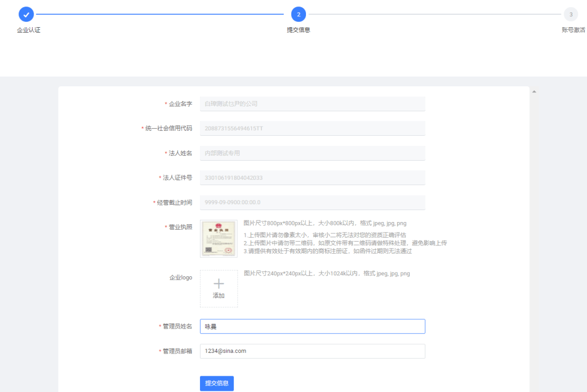Click the step 3 circle icon
The height and width of the screenshot is (392, 587).
coord(571,14)
